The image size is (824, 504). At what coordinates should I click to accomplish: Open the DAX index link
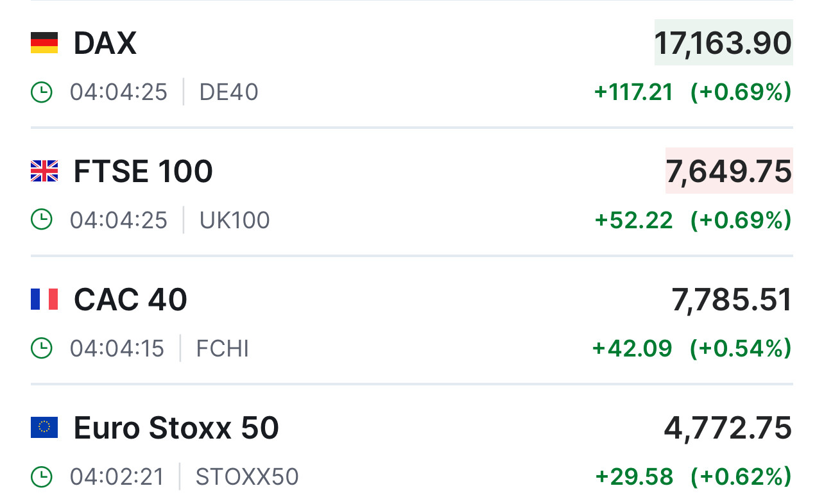tap(105, 44)
